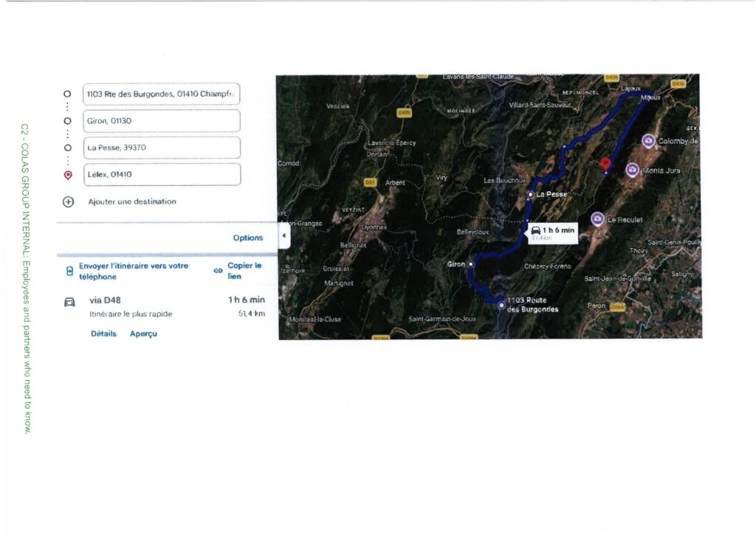The height and width of the screenshot is (535, 756).
Task: Click the Villard-Saint-Sauveur label on map
Action: point(540,105)
